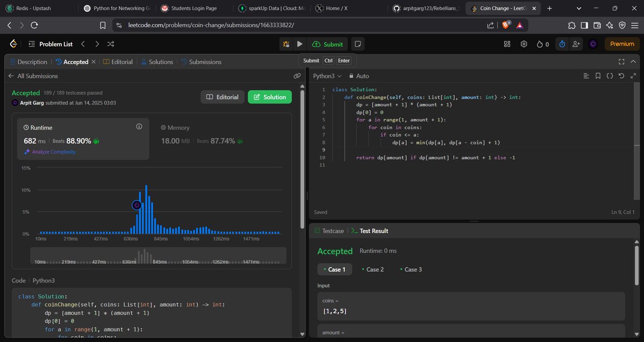Image resolution: width=644 pixels, height=342 pixels.
Task: Open the tab search dropdown arrow
Action: point(579,9)
